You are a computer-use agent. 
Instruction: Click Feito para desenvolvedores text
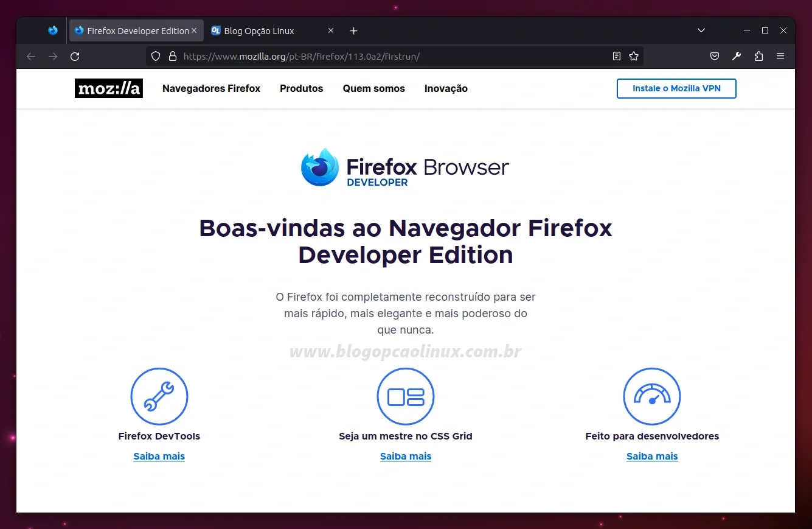tap(652, 436)
